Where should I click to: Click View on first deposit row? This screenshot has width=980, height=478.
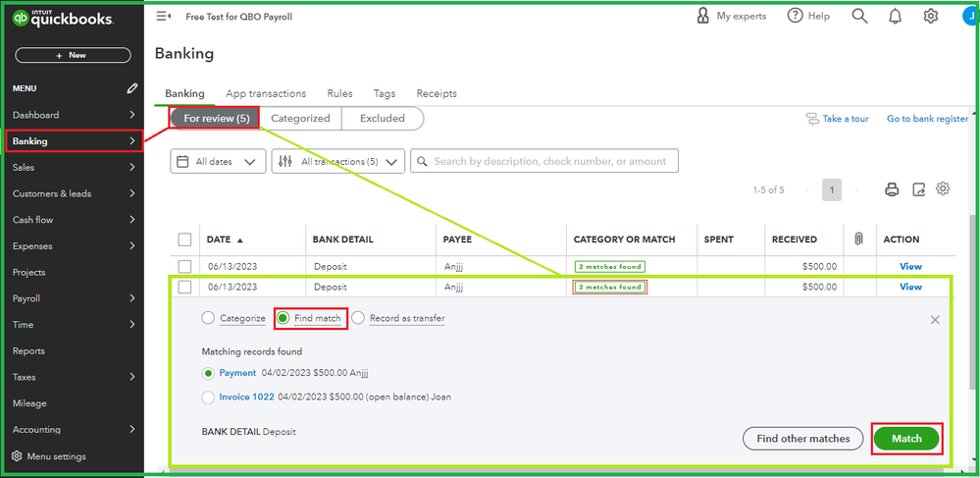(x=910, y=267)
